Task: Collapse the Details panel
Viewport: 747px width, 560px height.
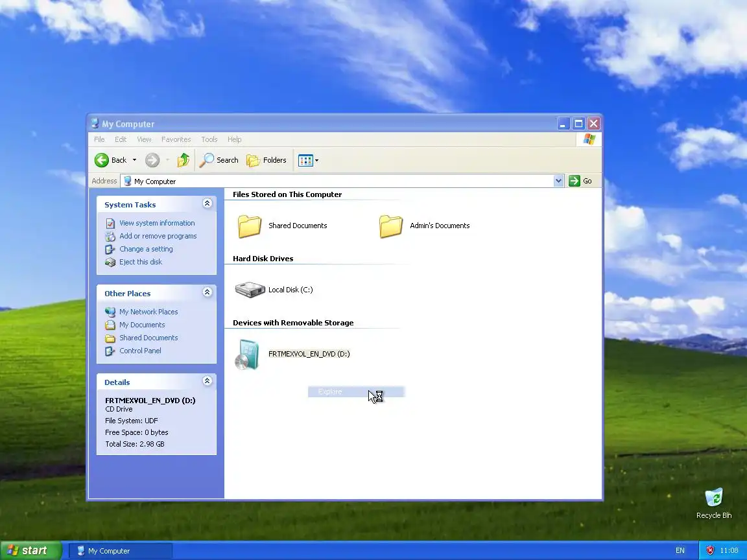Action: [x=207, y=381]
